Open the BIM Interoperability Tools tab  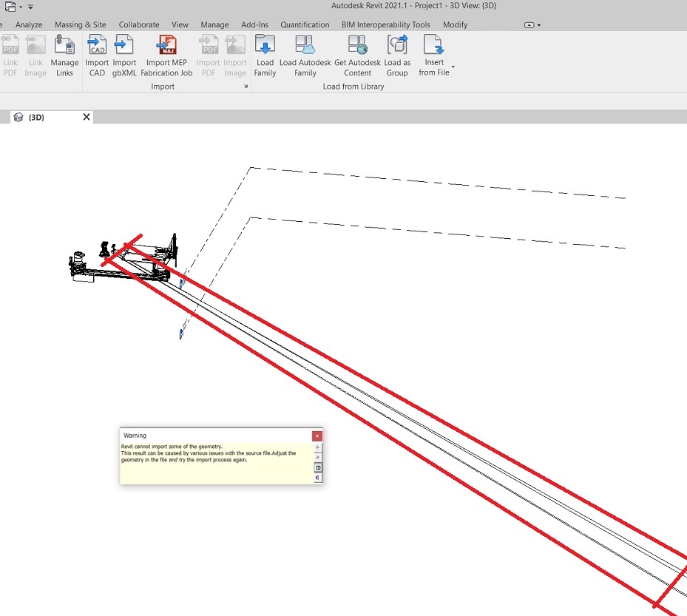[x=385, y=24]
